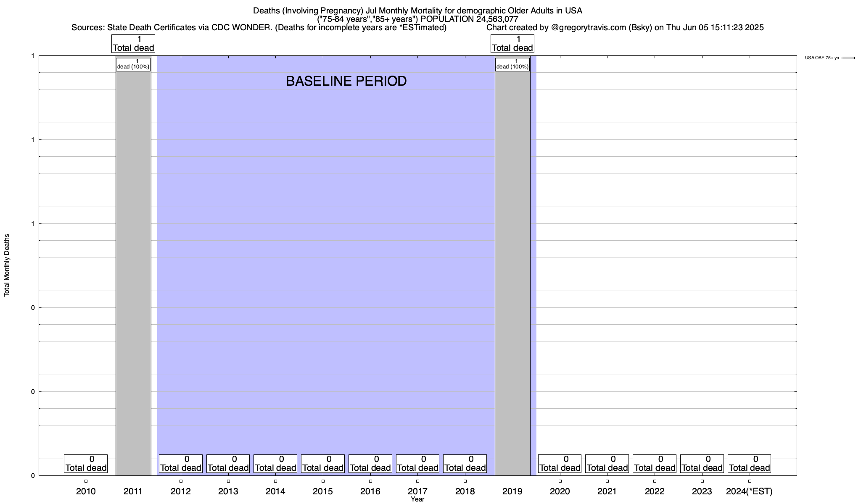Image resolution: width=861 pixels, height=504 pixels.
Task: Select the 2016 year axis label
Action: [370, 491]
